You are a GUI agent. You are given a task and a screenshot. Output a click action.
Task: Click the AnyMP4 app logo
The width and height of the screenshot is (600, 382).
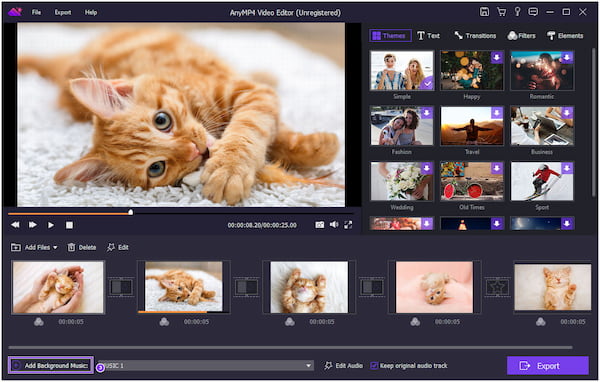point(15,12)
